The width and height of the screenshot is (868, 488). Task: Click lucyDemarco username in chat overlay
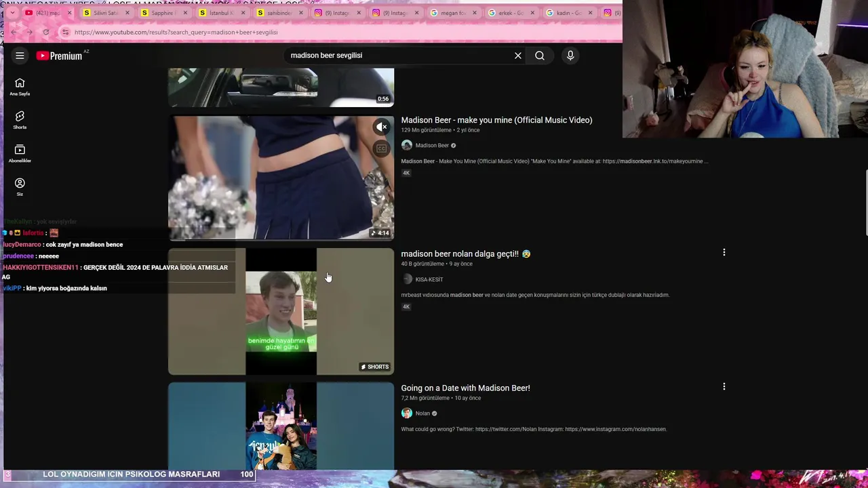click(x=22, y=245)
